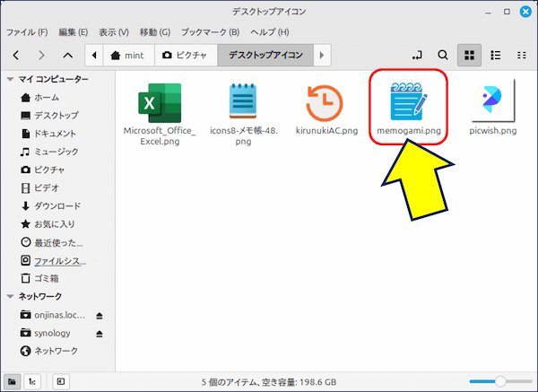This screenshot has width=538, height=392.
Task: Collapse the ネットワーク sidebar section
Action: tap(10, 297)
